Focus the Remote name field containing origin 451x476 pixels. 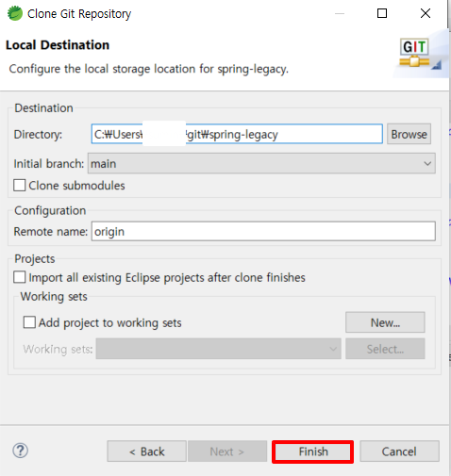tap(263, 232)
